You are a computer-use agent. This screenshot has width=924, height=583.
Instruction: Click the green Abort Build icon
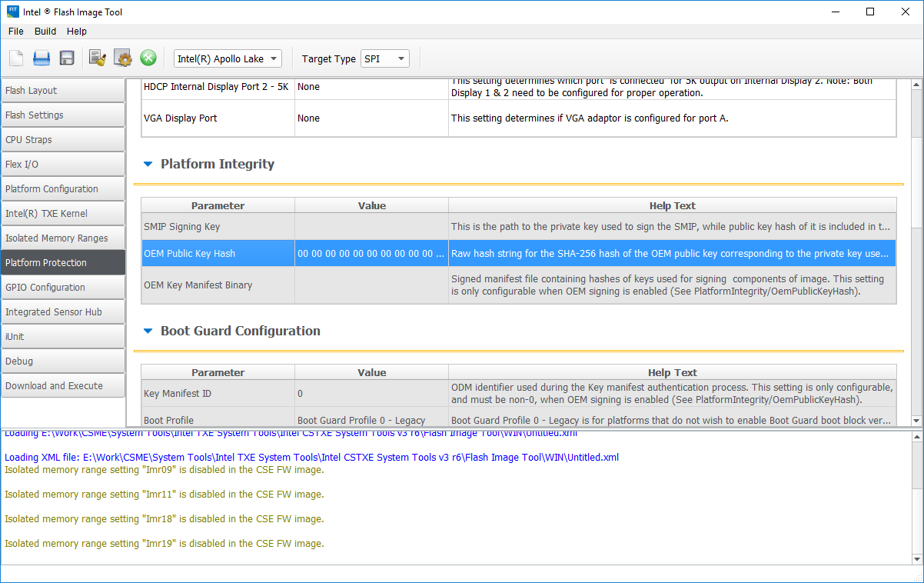point(148,58)
